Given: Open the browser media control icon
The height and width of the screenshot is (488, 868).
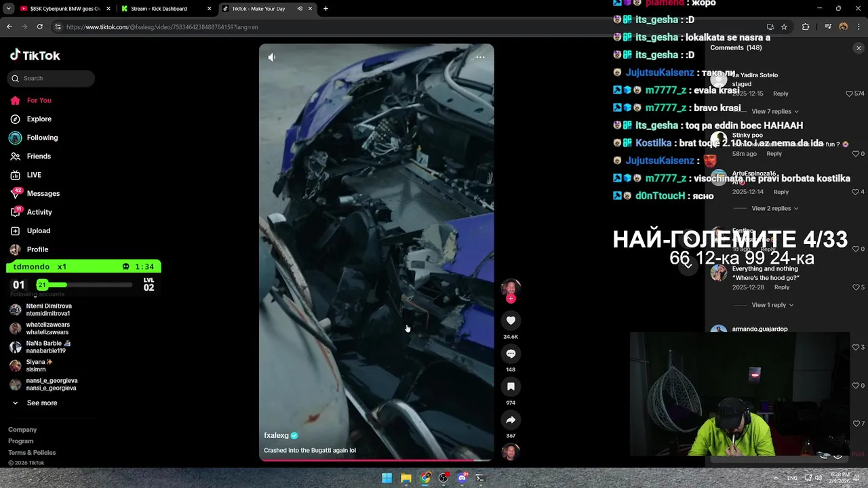Looking at the screenshot, I should pos(828,27).
